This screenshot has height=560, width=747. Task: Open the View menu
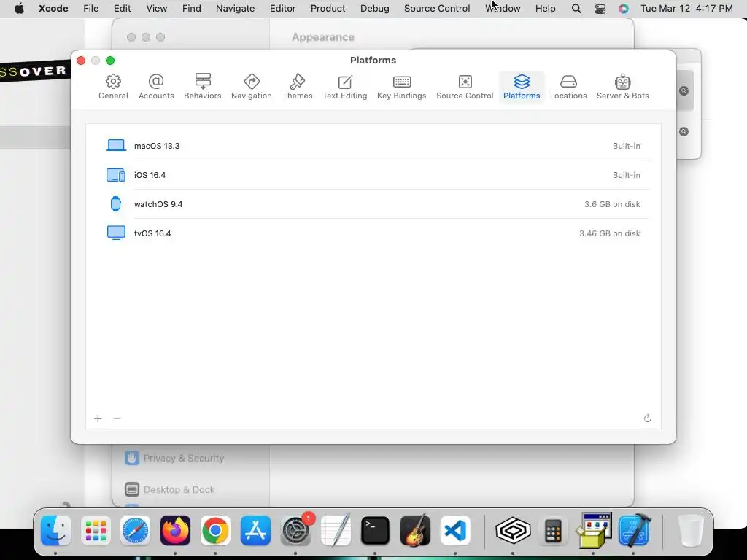click(x=156, y=9)
